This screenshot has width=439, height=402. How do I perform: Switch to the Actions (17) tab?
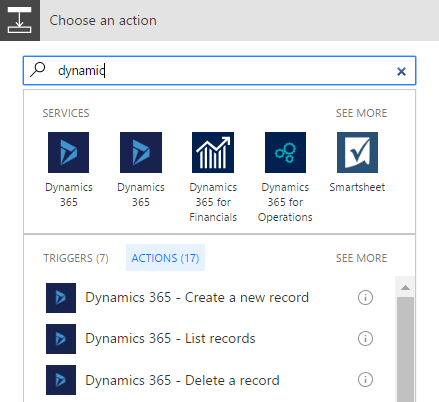[165, 258]
